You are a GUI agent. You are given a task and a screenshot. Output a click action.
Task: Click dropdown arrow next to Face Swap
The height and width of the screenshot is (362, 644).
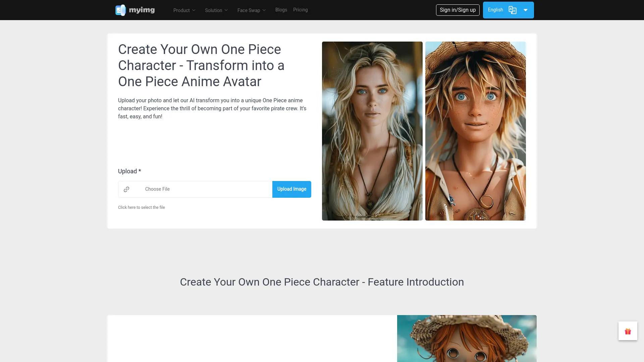265,10
